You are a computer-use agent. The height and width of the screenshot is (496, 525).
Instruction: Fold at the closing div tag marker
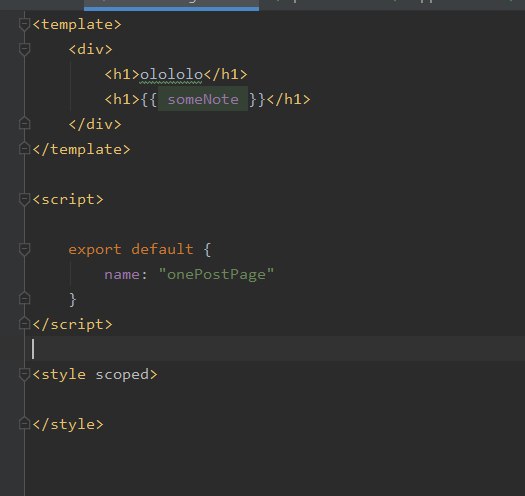[x=24, y=124]
